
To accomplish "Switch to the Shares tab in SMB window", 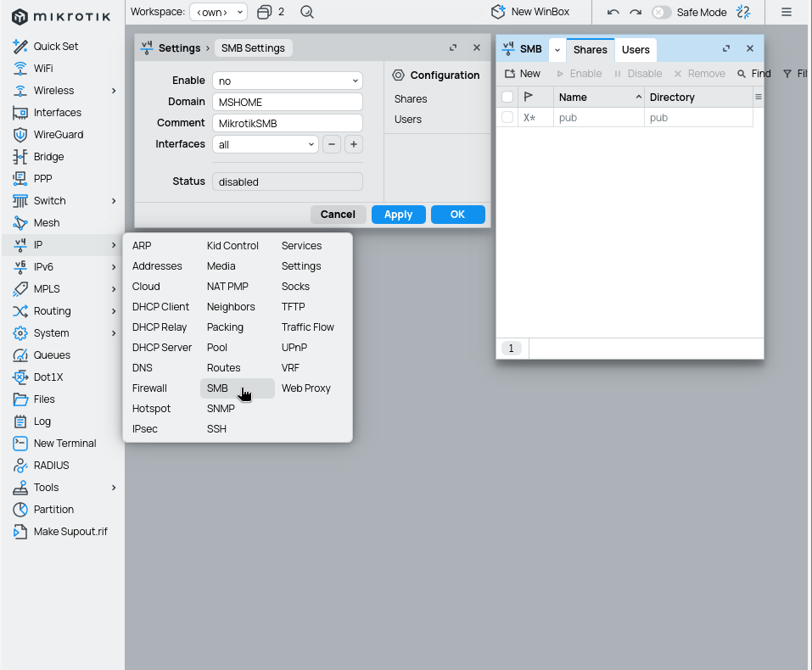I will (x=590, y=50).
